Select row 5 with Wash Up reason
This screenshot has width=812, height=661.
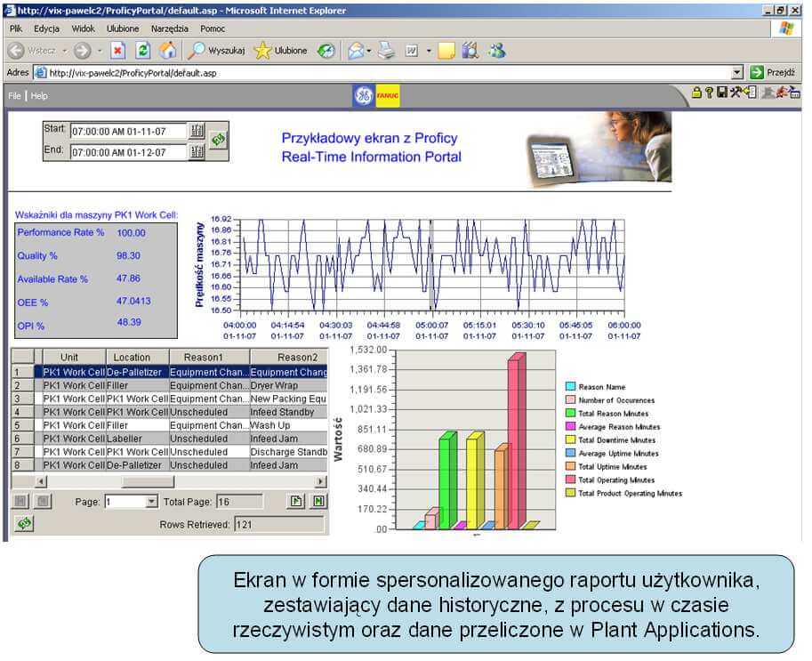(x=169, y=425)
